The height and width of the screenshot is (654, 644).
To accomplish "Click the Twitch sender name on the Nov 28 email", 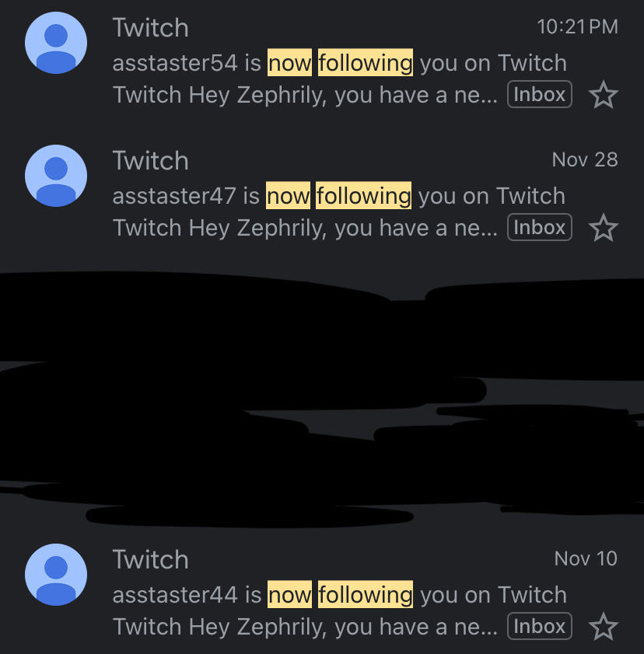I will tap(150, 161).
